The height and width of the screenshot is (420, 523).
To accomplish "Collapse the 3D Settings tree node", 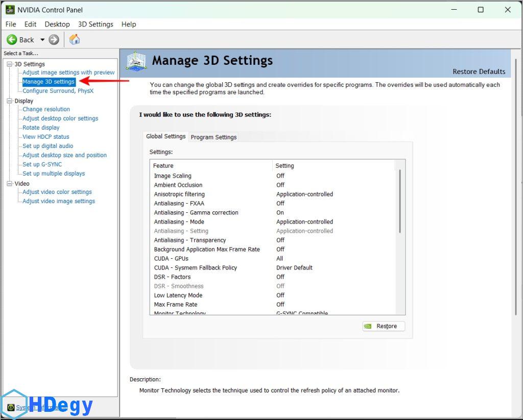I will click(9, 64).
